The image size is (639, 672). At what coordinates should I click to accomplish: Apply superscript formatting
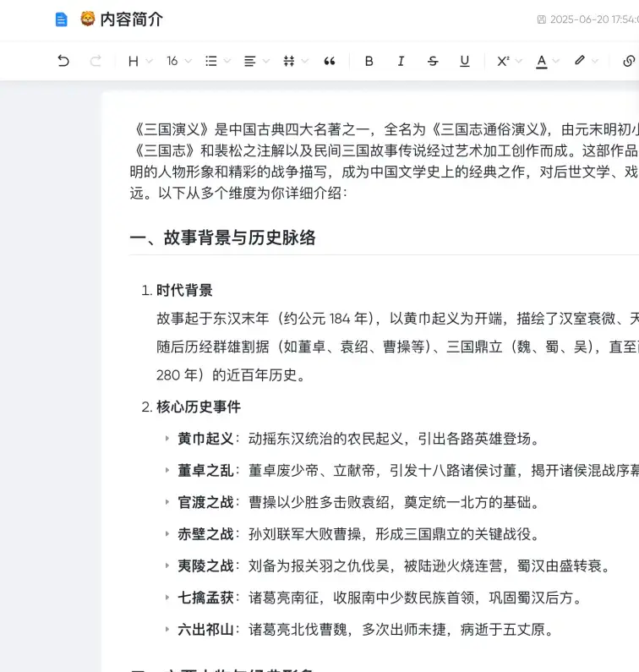[503, 62]
